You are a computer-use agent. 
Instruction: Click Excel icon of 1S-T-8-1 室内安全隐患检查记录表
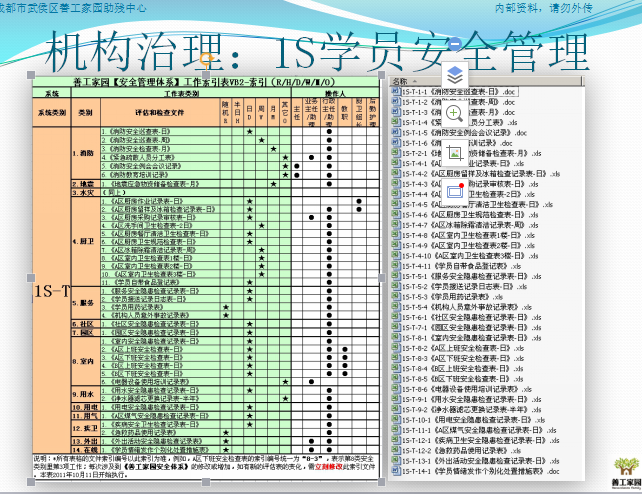point(396,338)
